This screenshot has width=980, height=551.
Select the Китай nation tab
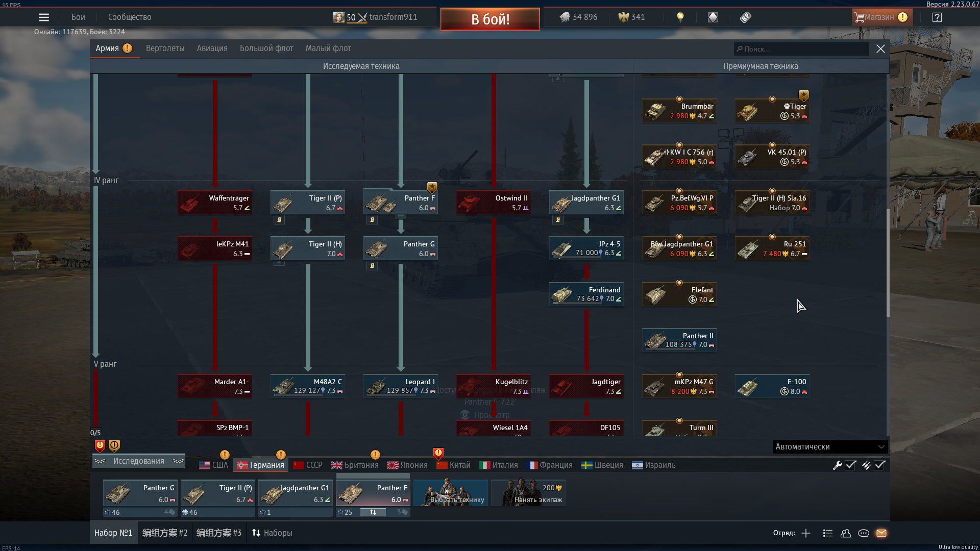pyautogui.click(x=453, y=465)
